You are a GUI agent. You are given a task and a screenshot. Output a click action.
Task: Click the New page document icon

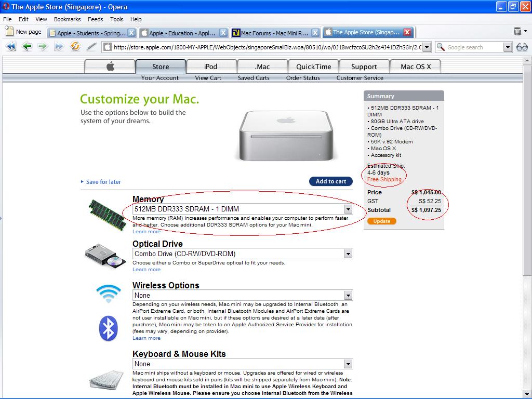pos(9,32)
